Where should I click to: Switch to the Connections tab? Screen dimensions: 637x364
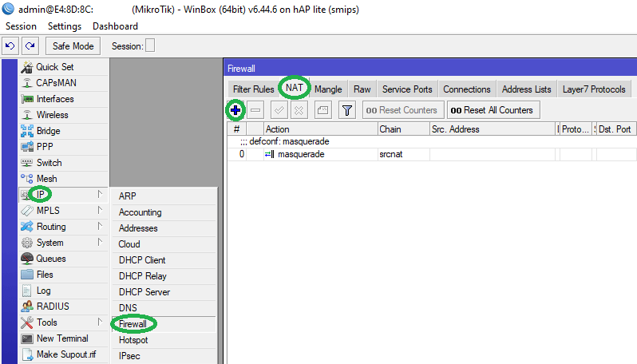click(x=467, y=89)
